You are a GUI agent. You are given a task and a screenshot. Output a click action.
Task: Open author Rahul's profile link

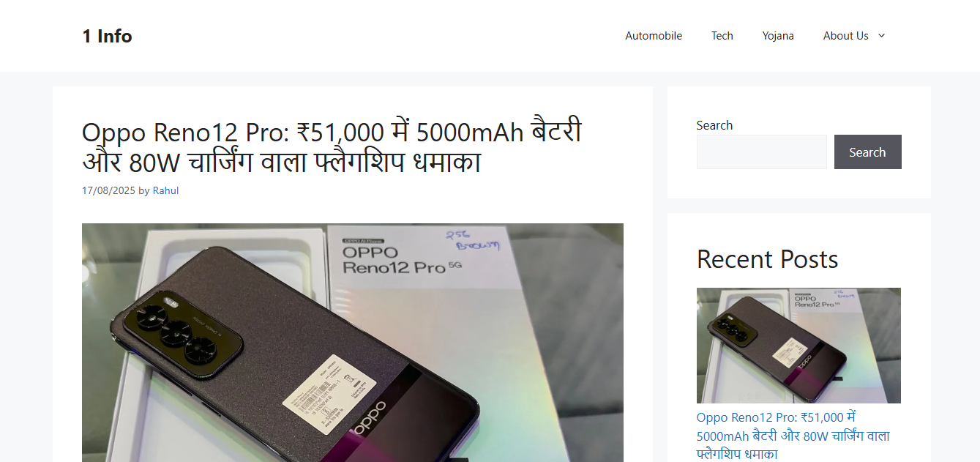(165, 190)
